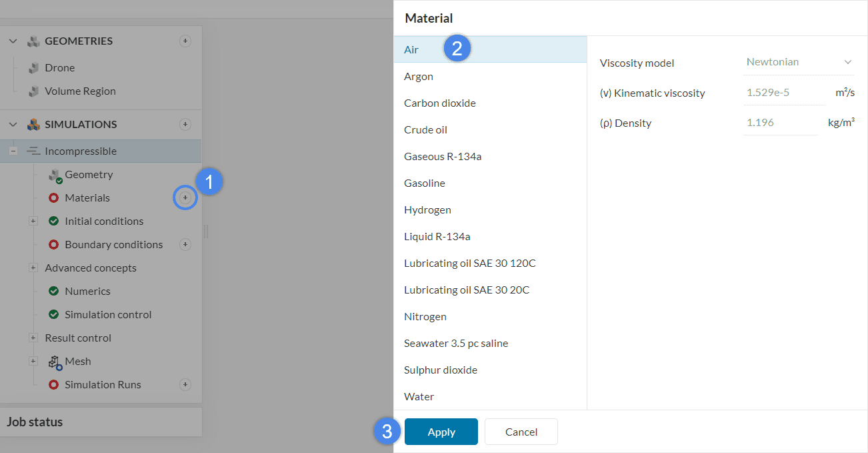Click the Drone geometry cube icon
Viewport: 868px width, 453px height.
[x=33, y=68]
